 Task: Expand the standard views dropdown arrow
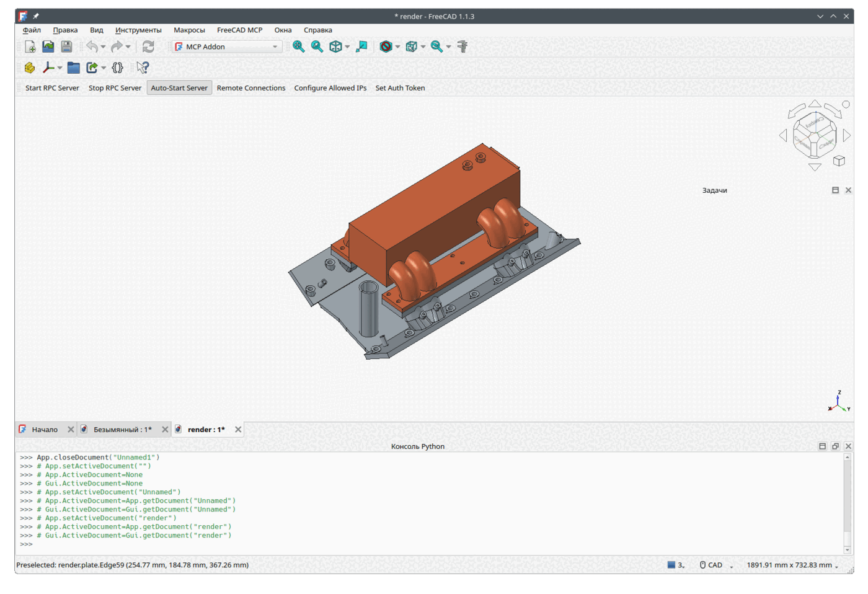tap(347, 47)
